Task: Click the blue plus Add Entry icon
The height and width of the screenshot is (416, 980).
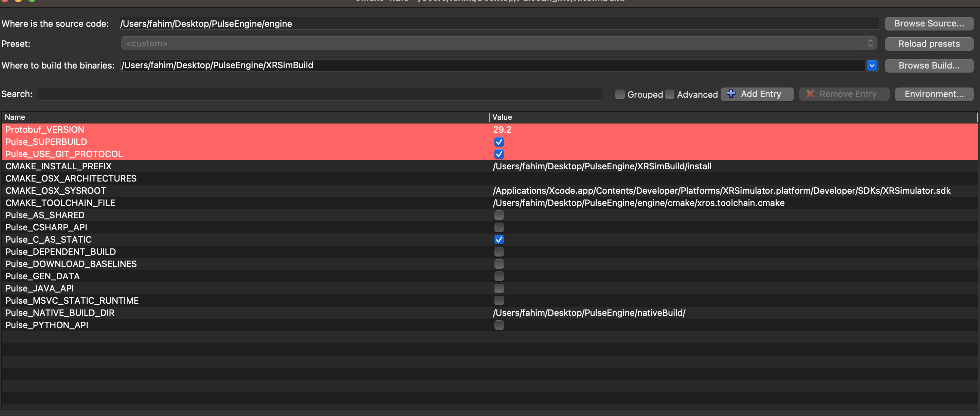Action: pyautogui.click(x=731, y=94)
